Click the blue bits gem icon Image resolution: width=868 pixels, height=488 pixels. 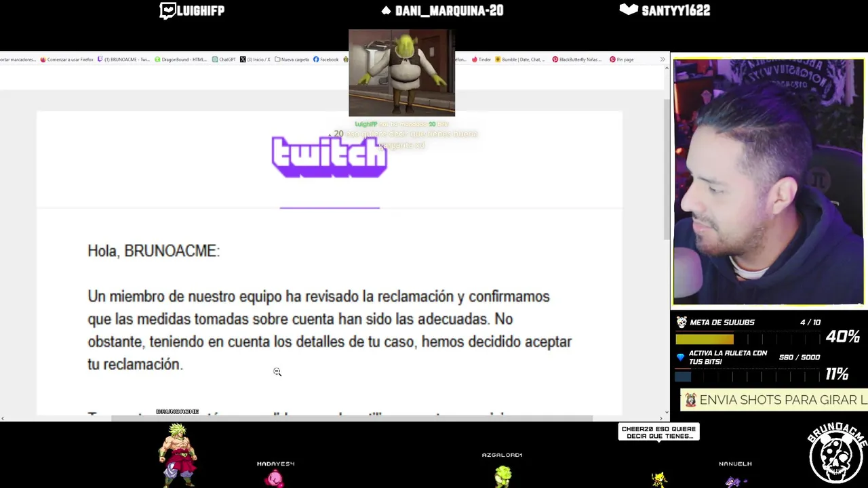tap(681, 357)
